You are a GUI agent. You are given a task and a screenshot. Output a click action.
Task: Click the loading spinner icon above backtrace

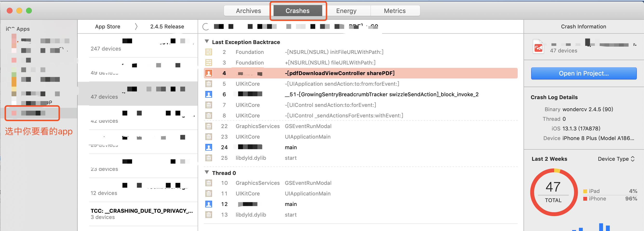206,26
